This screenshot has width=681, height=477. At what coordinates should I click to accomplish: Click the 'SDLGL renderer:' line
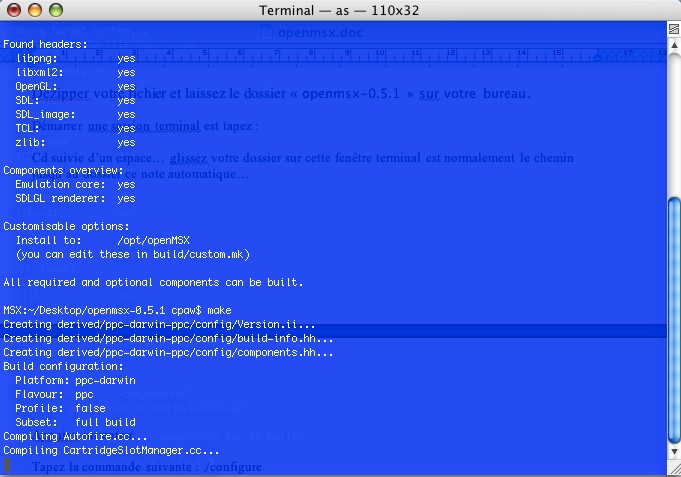(x=76, y=198)
